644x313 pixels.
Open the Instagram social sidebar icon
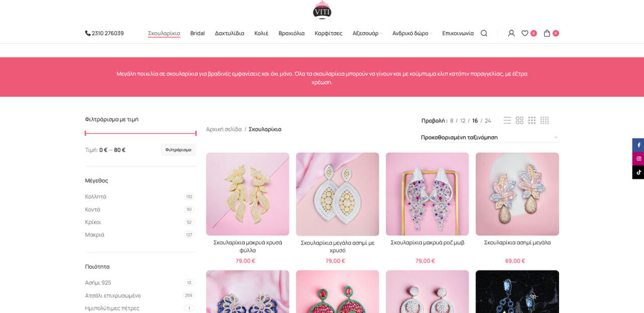[638, 159]
